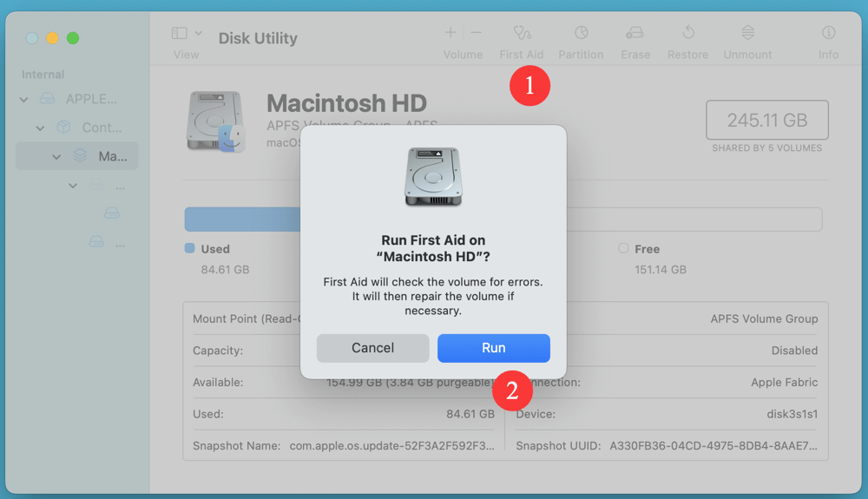Click the APFS Volume Group type value
The height and width of the screenshot is (499, 868).
coord(764,318)
